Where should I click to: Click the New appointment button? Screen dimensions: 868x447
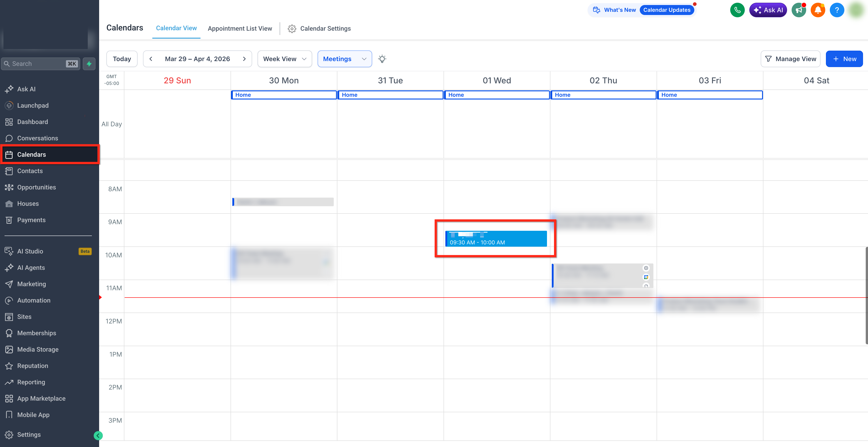coord(844,59)
